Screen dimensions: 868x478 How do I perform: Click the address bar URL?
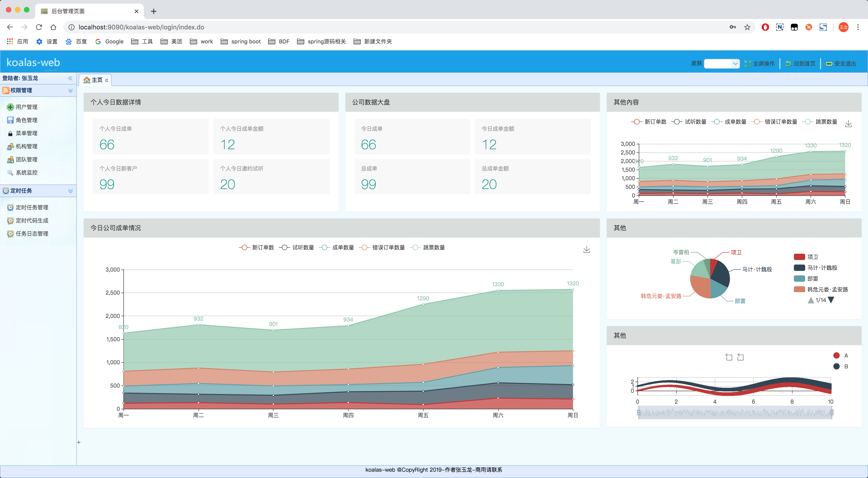[141, 27]
